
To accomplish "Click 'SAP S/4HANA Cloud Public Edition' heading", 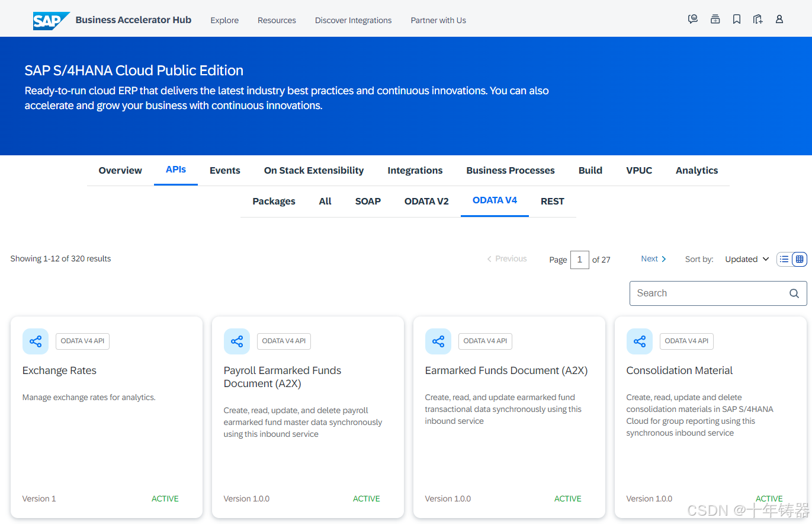I will point(134,70).
